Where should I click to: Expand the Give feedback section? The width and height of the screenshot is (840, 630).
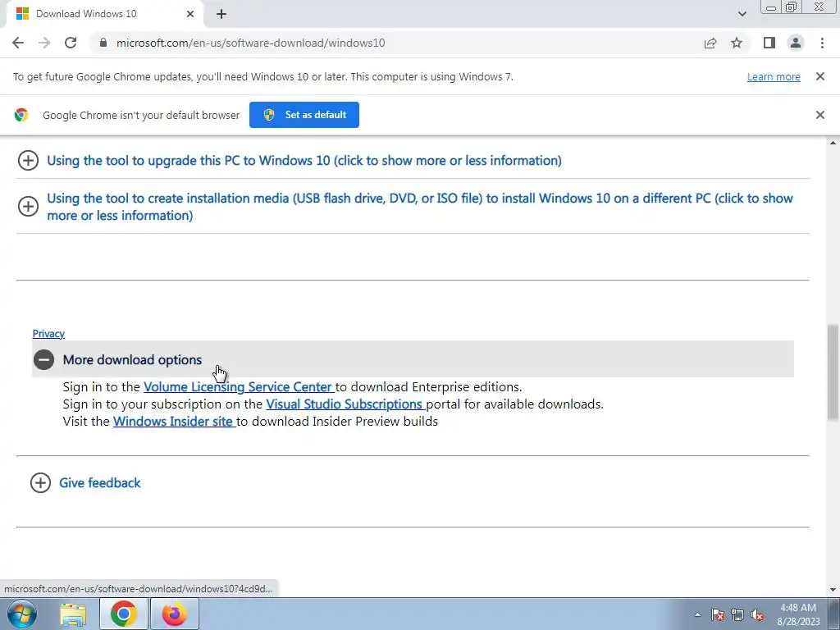(85, 482)
